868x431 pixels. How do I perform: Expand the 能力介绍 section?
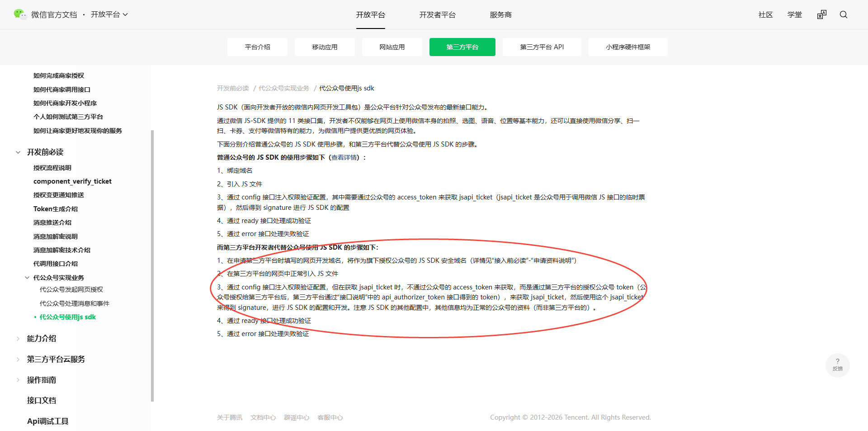tap(18, 339)
